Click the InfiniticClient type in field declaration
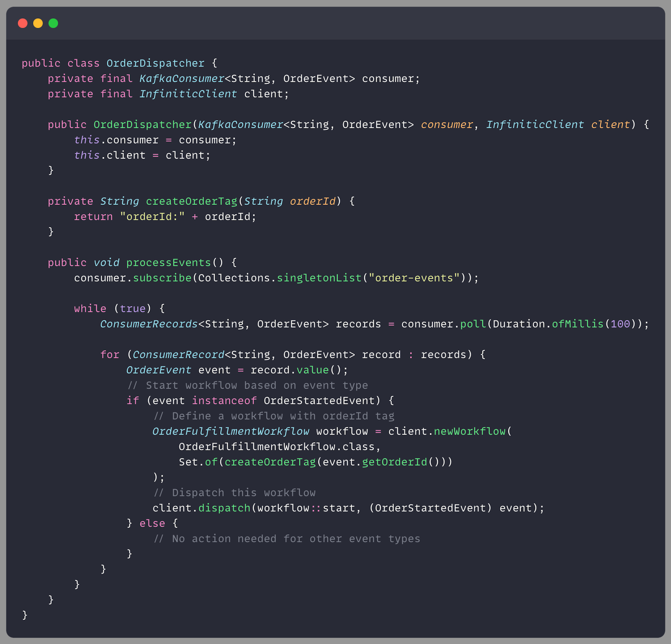671x644 pixels. click(x=188, y=94)
